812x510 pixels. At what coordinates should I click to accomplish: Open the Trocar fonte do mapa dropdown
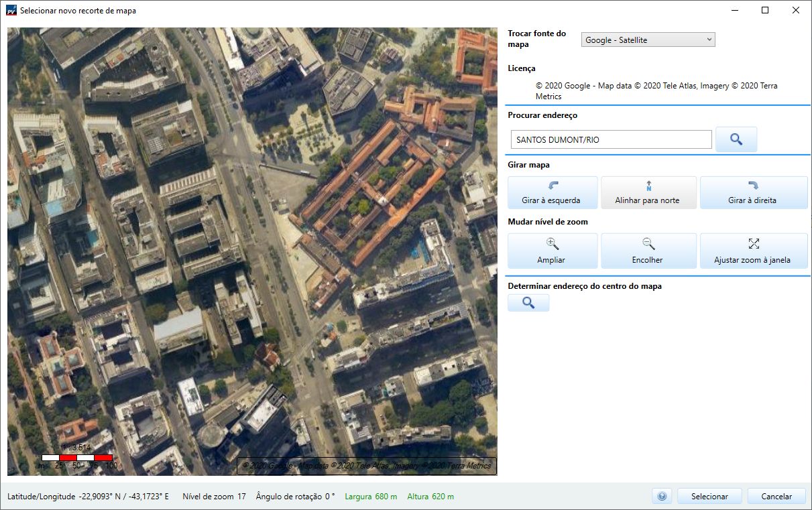pyautogui.click(x=648, y=40)
